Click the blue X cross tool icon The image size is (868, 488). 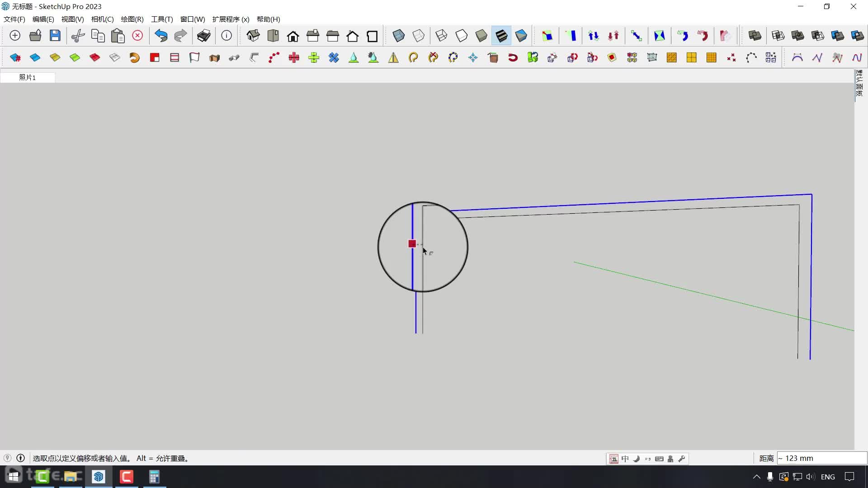tap(334, 57)
